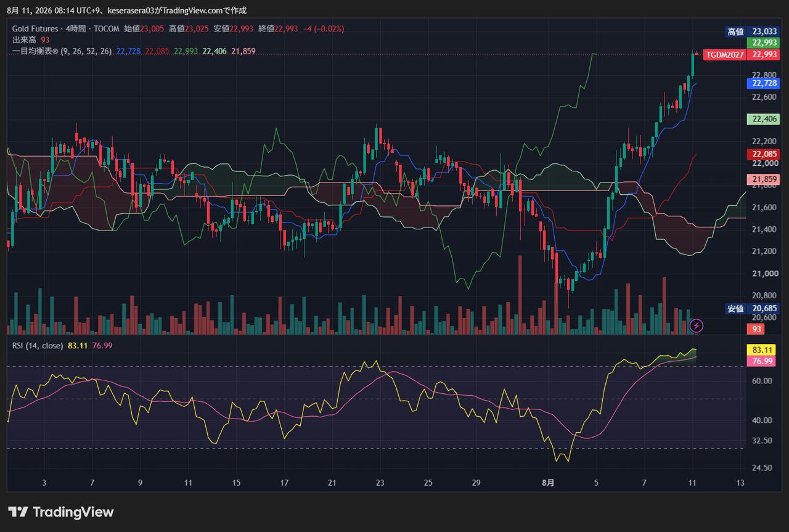
Task: Click red 22,085 in the Ichimoku legend
Action: click(x=157, y=51)
